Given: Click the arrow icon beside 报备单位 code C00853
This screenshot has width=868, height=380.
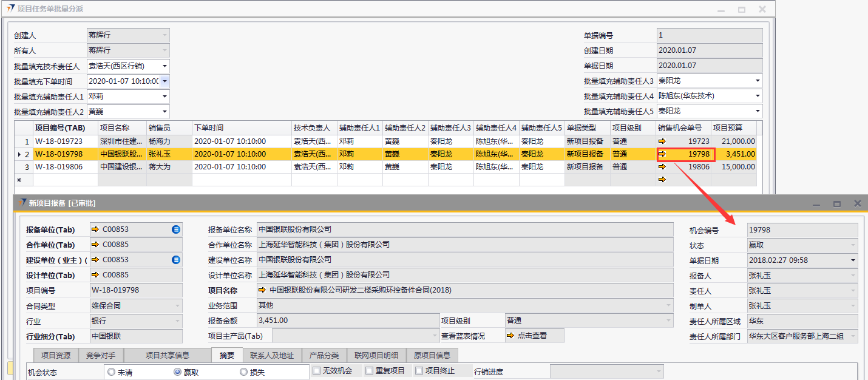Looking at the screenshot, I should pyautogui.click(x=95, y=229).
